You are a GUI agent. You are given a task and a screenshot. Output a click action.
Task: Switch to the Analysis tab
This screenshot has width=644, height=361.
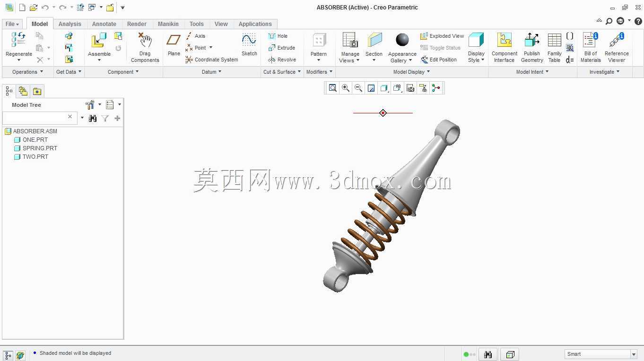[x=70, y=24]
